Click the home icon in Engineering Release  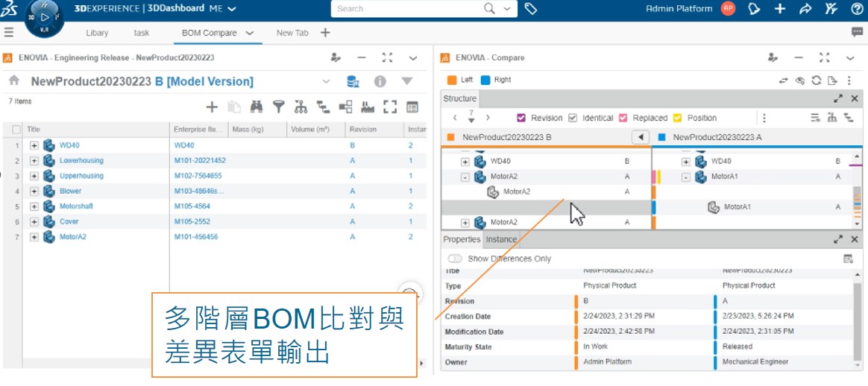14,80
